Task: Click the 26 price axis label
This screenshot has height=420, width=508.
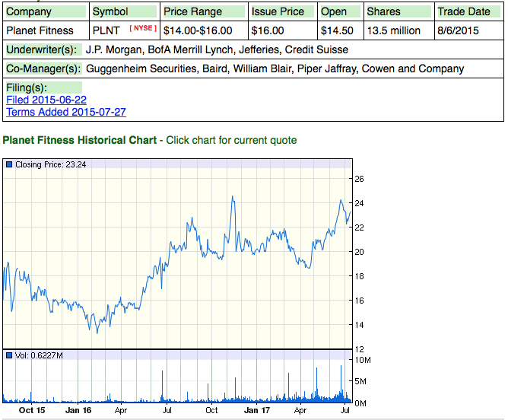Action: (x=359, y=179)
